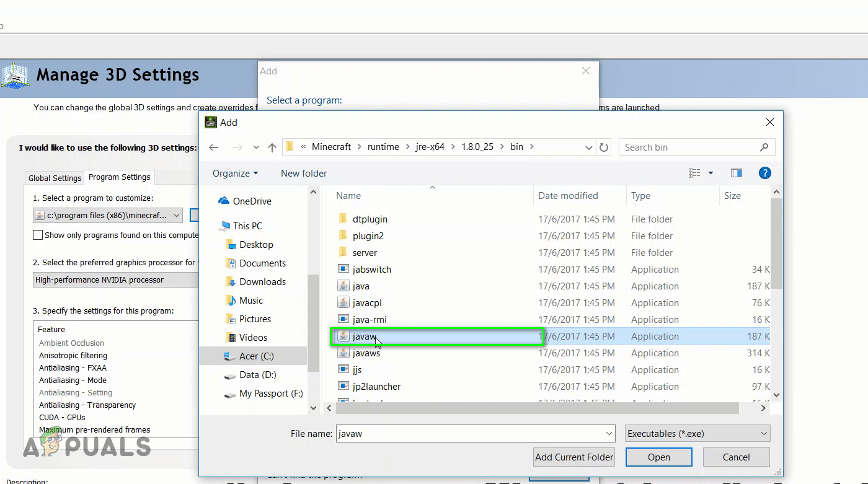Open the Executables (*.exe) file type dropdown
This screenshot has height=484, width=868.
click(x=697, y=434)
